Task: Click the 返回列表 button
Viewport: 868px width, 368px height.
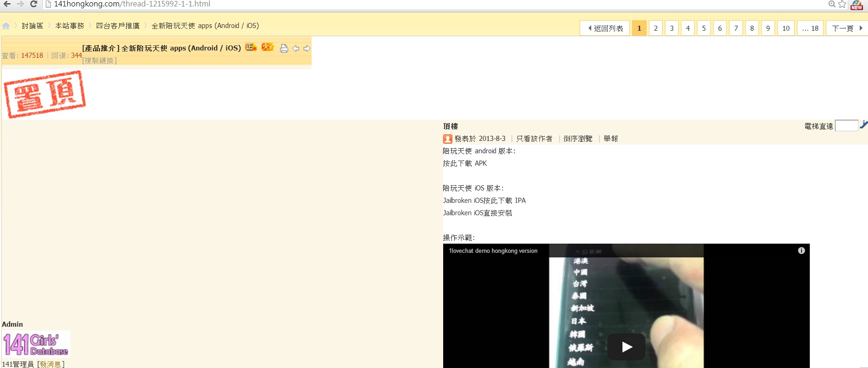Action: (605, 28)
